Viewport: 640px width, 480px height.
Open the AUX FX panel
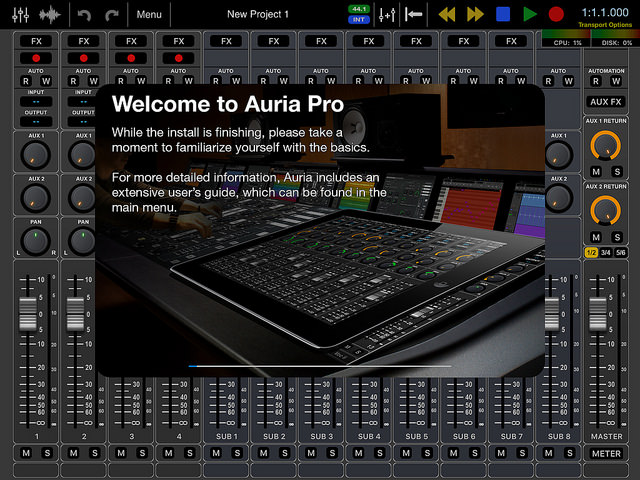606,102
